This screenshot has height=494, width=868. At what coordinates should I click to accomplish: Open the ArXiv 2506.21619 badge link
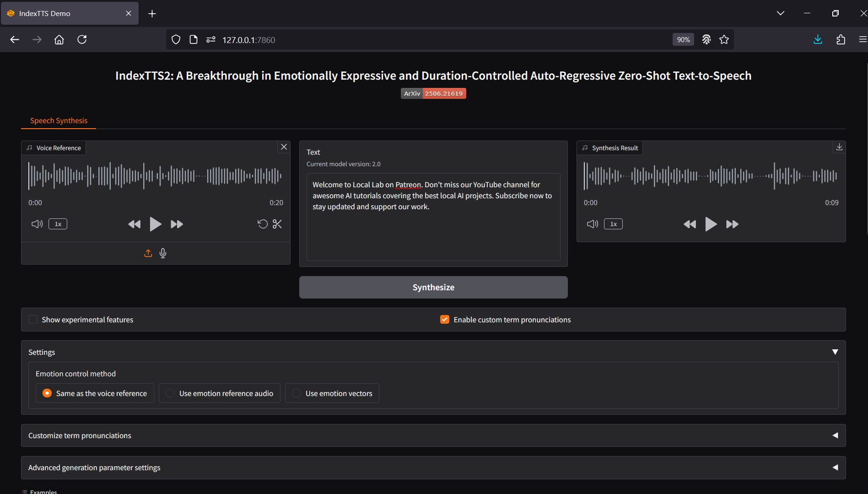(x=433, y=93)
